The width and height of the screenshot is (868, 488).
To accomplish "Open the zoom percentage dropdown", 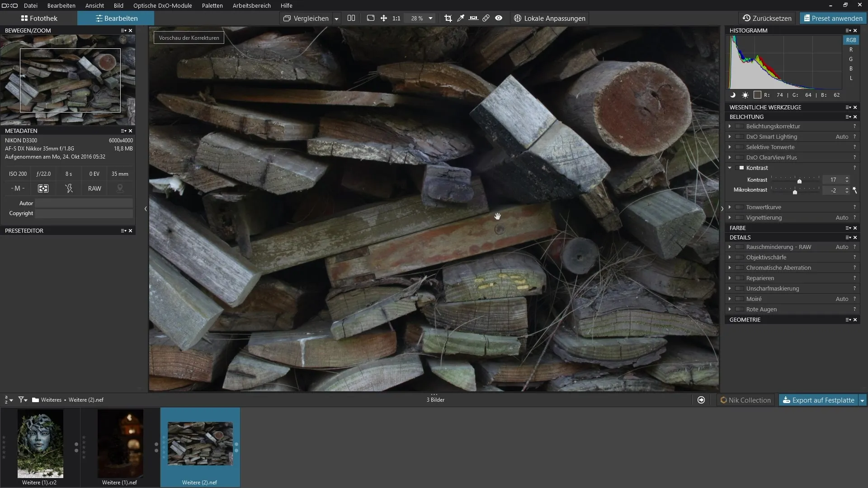I will pos(431,19).
